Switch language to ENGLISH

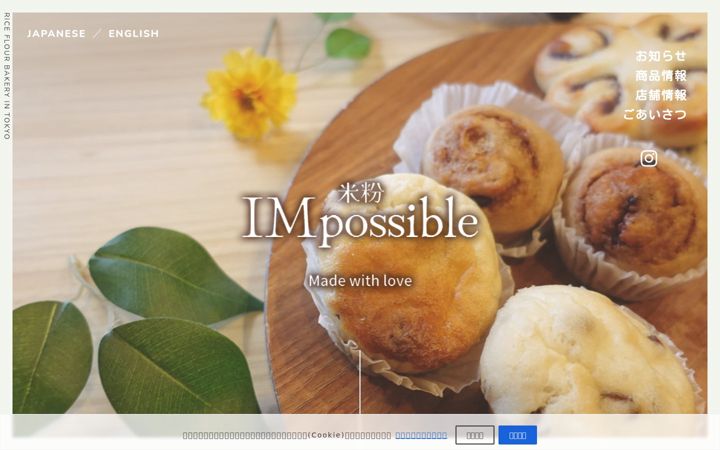(134, 34)
